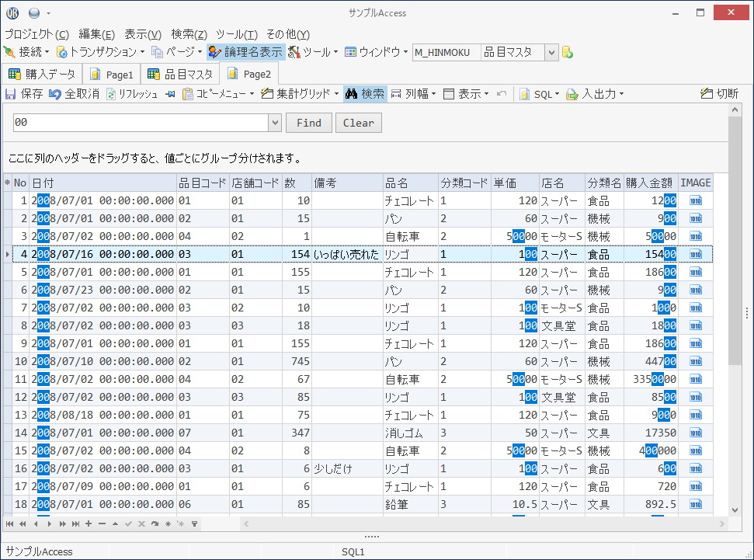Open the プロジェクト(C) menu
Viewport: 754px width, 560px height.
pos(37,34)
